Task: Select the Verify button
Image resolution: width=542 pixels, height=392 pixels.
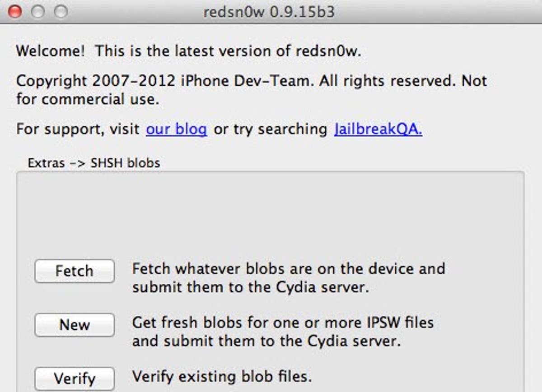Action: click(x=75, y=378)
